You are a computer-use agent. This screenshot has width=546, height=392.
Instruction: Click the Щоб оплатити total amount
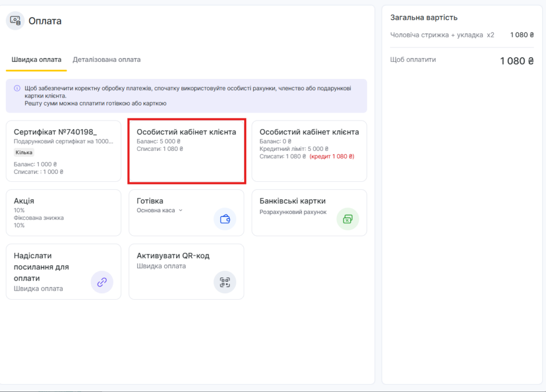pyautogui.click(x=516, y=61)
